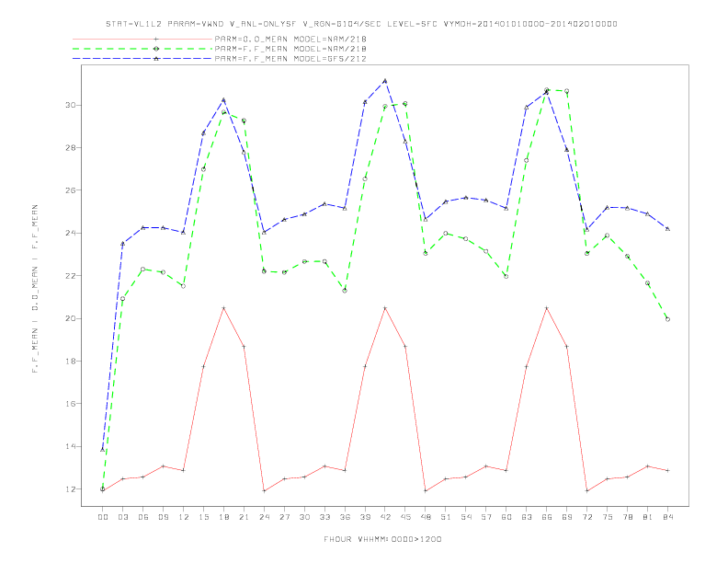
Task: Click the green NAM circle marker at hour 36
Action: [x=345, y=291]
